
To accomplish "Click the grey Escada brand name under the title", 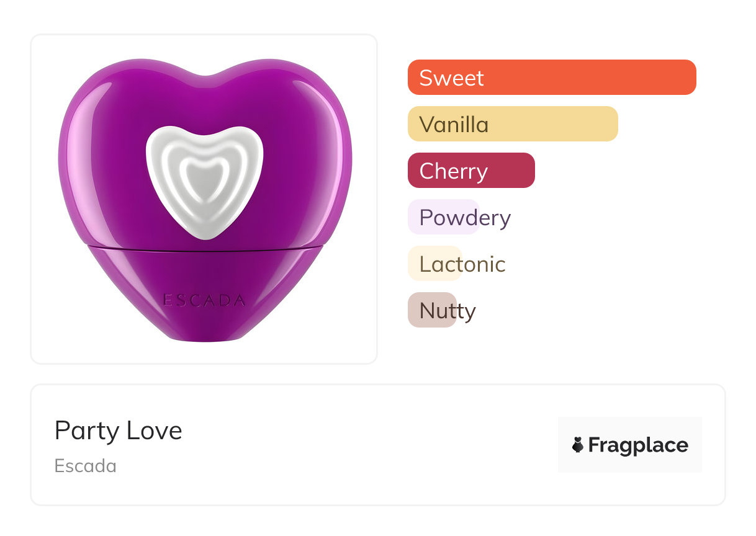I will 85,466.
